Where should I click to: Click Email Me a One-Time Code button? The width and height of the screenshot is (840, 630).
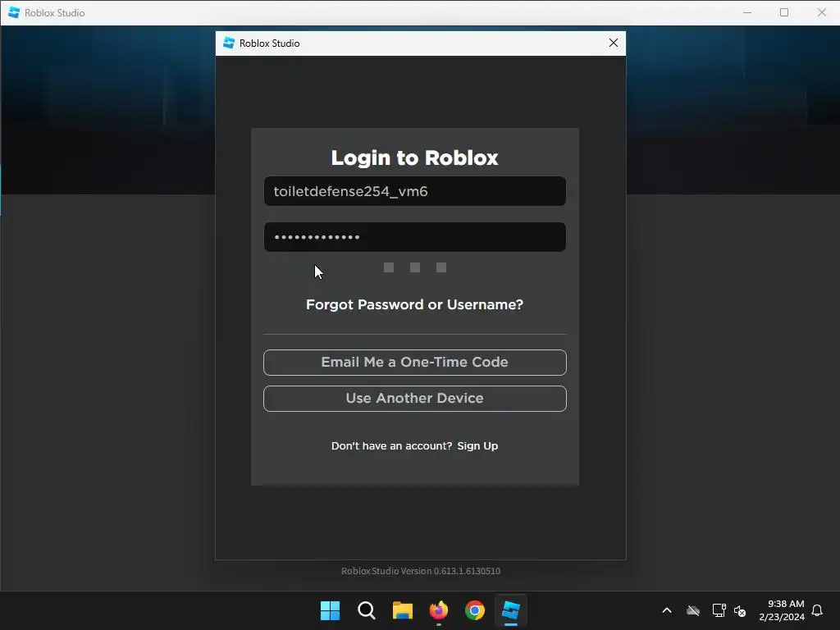tap(414, 362)
